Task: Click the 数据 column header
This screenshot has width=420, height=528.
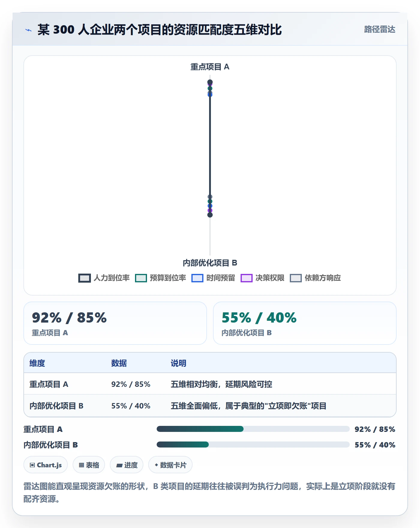Action: click(119, 363)
